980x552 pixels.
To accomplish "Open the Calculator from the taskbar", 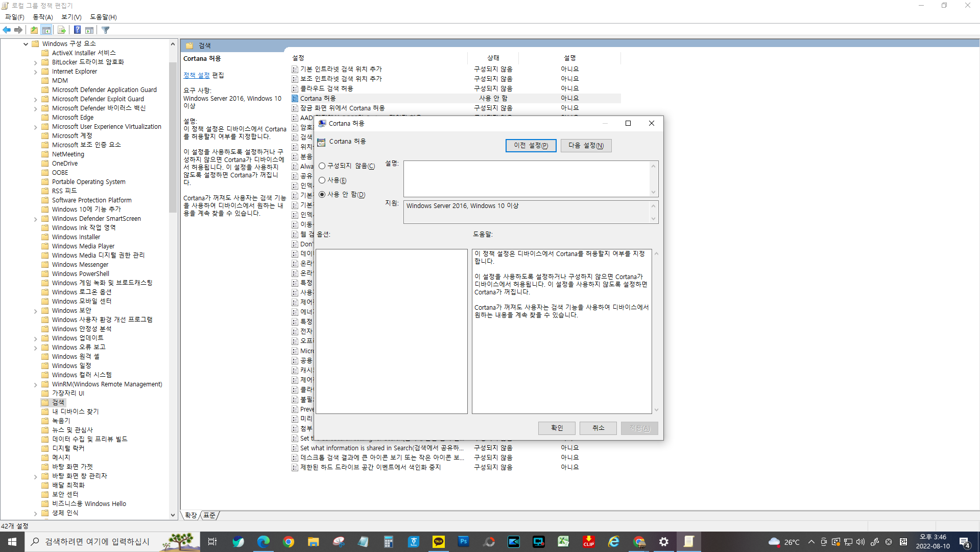I will point(389,542).
